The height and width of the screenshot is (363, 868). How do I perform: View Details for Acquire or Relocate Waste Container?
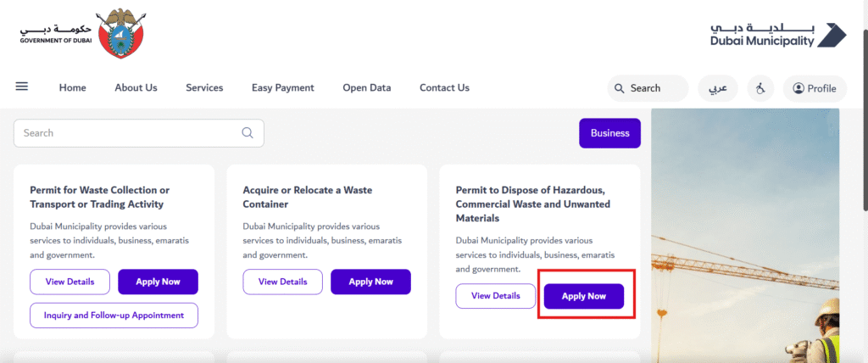click(282, 282)
